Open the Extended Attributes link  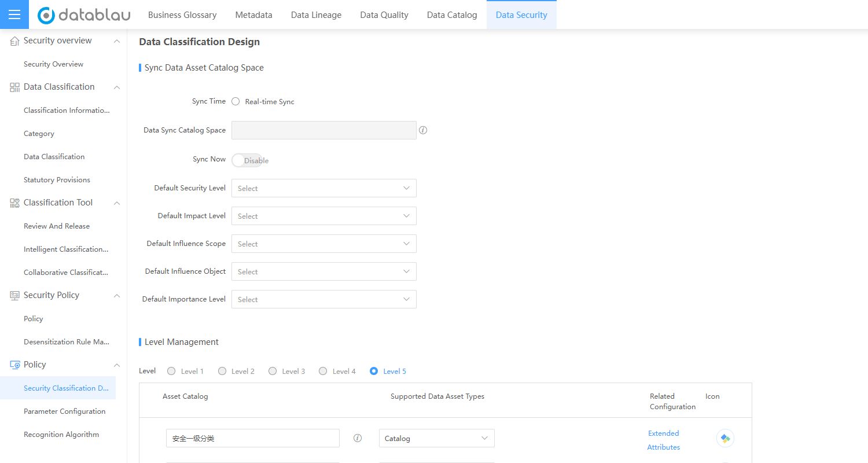664,440
